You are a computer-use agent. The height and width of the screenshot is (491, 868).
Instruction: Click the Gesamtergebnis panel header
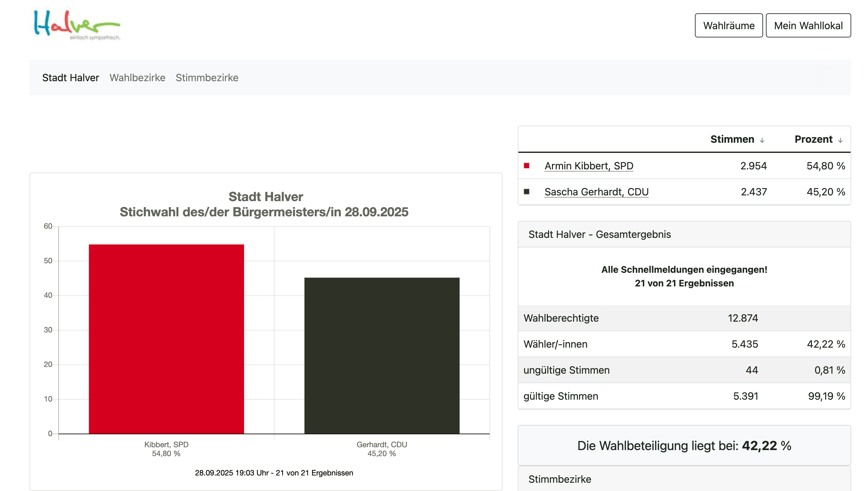tap(599, 234)
